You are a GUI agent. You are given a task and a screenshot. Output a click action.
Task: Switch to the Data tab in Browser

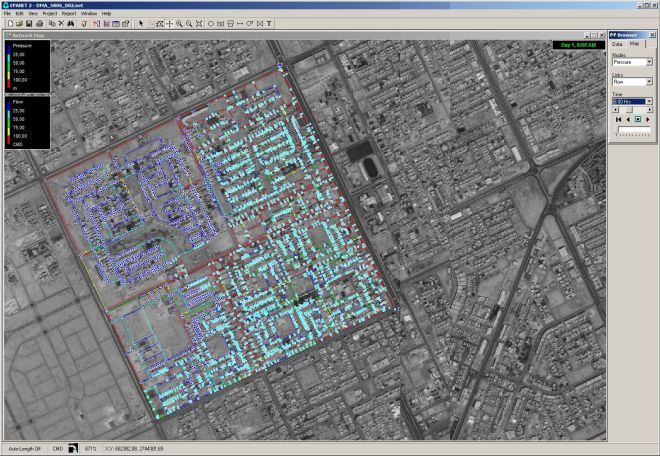[x=616, y=44]
